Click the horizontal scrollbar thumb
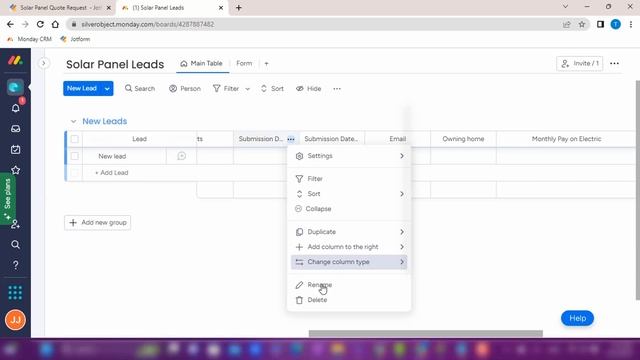 click(x=426, y=333)
